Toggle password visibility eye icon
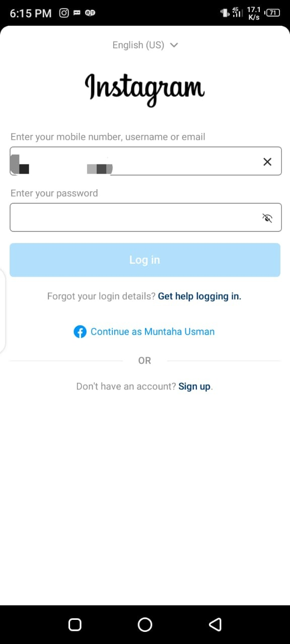The image size is (290, 644). coord(267,218)
